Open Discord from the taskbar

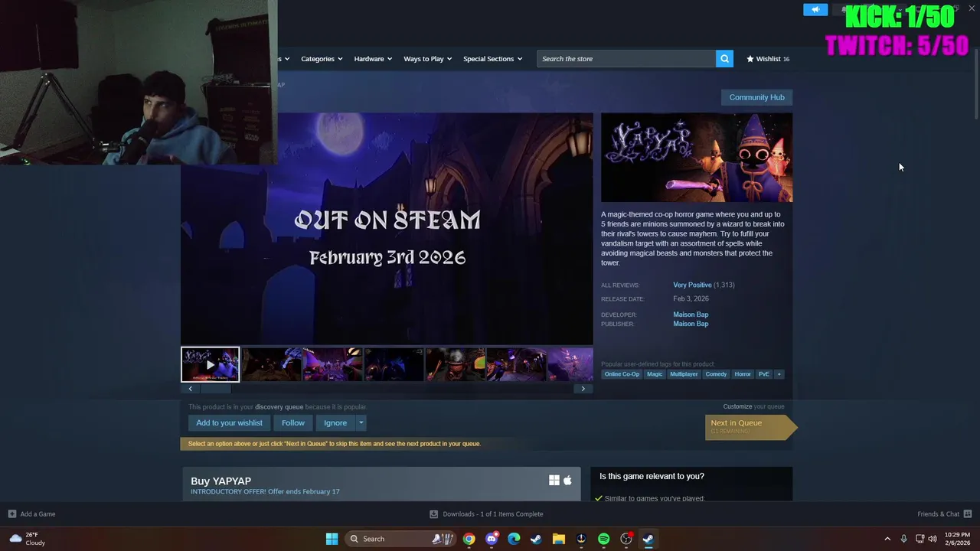(x=492, y=539)
